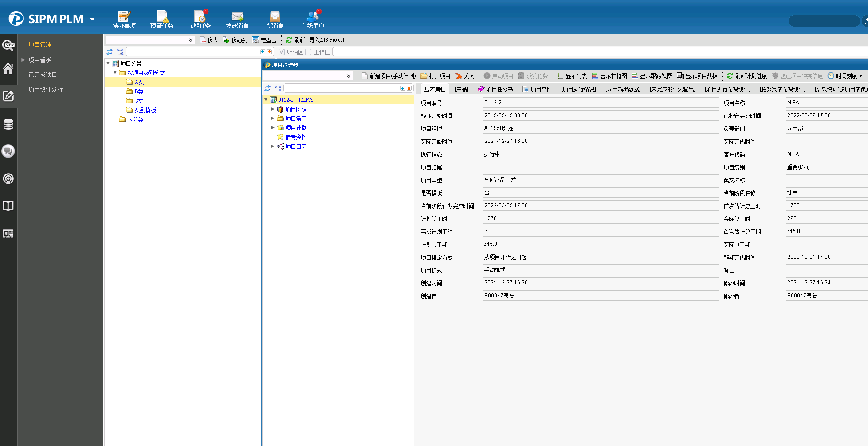Switch to the 项目文件 tab
Viewport: 868px width, 446px height.
click(537, 89)
